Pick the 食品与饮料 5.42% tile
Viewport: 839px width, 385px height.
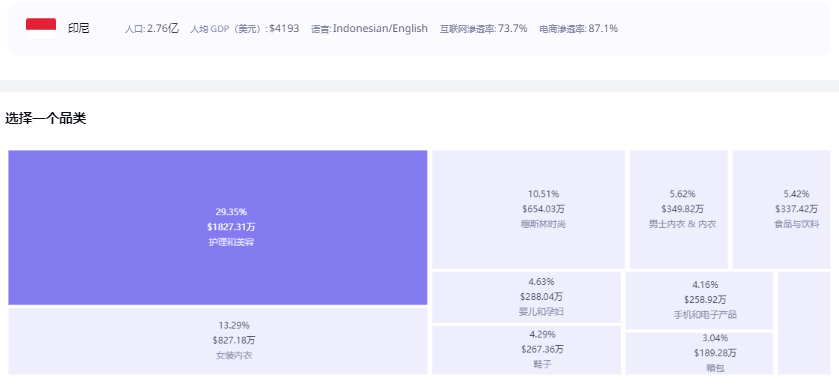(x=781, y=209)
